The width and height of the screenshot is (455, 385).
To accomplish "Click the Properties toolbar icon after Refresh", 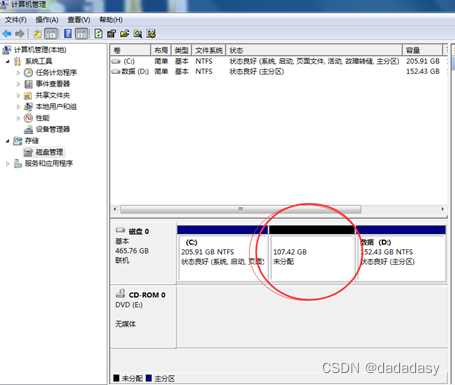I will point(111,34).
